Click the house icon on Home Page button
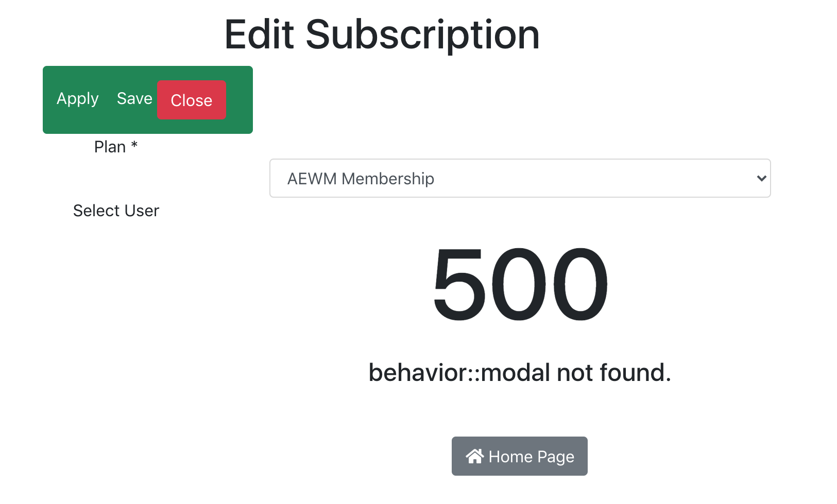The height and width of the screenshot is (504, 837). click(474, 456)
